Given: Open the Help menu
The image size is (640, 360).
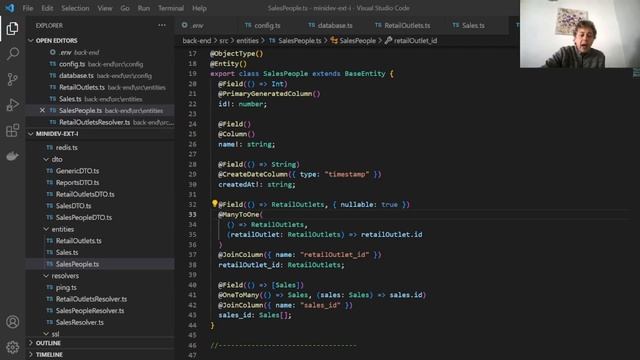Looking at the screenshot, I should point(199,8).
